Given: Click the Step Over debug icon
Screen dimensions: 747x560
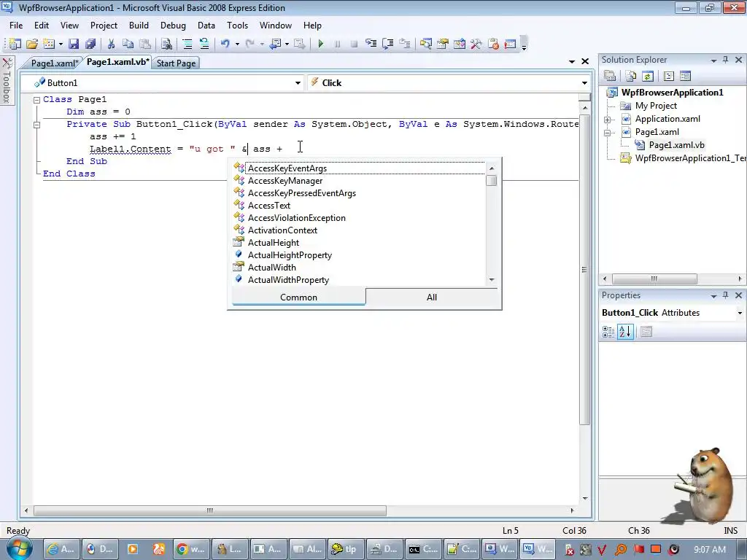Looking at the screenshot, I should point(388,44).
